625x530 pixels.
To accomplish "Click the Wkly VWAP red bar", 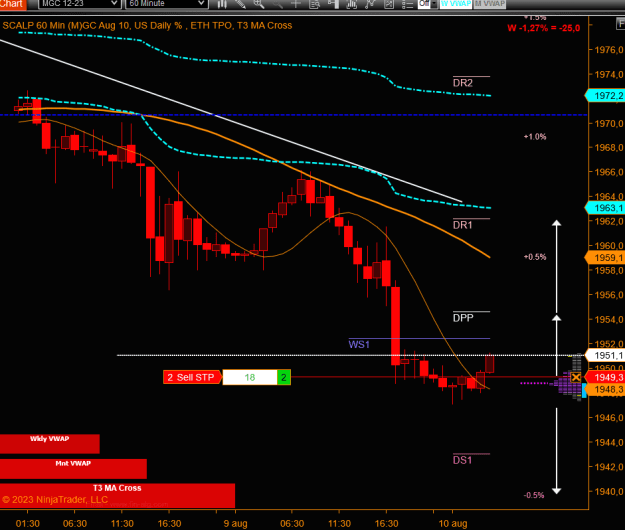I will point(49,444).
